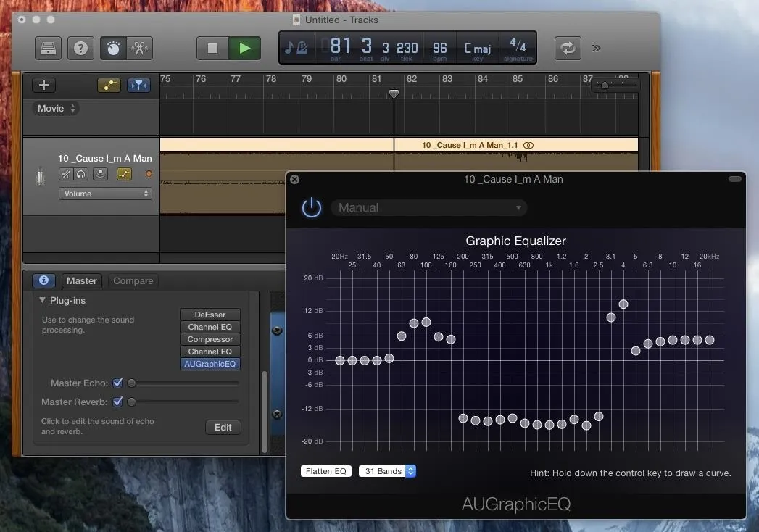Select the region name 10 _Cause I_m A Man_1.1

(470, 145)
